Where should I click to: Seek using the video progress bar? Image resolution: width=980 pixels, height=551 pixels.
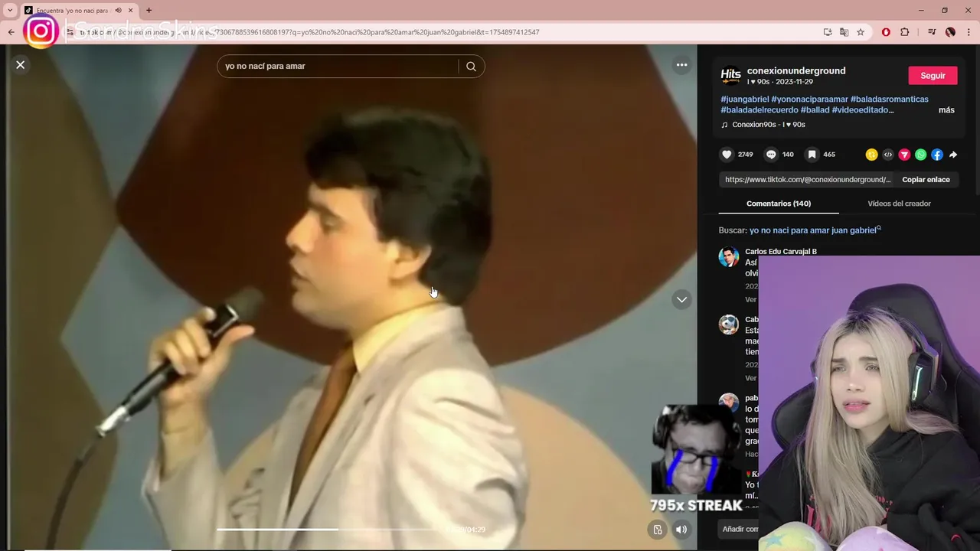tap(329, 530)
